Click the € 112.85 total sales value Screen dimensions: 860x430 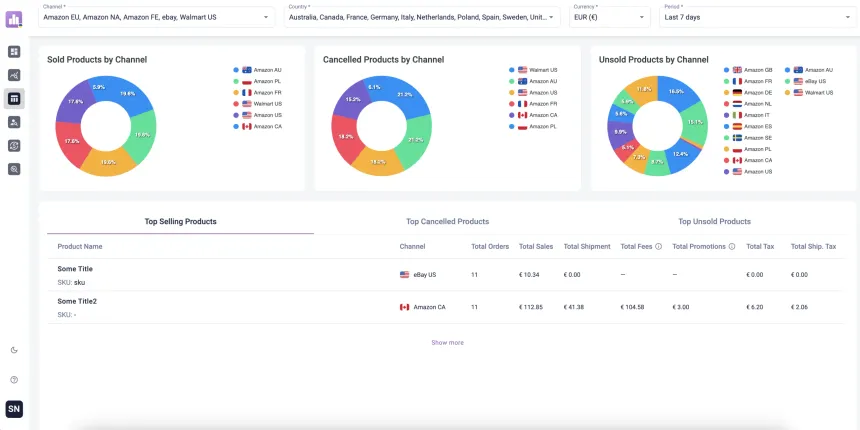[531, 307]
